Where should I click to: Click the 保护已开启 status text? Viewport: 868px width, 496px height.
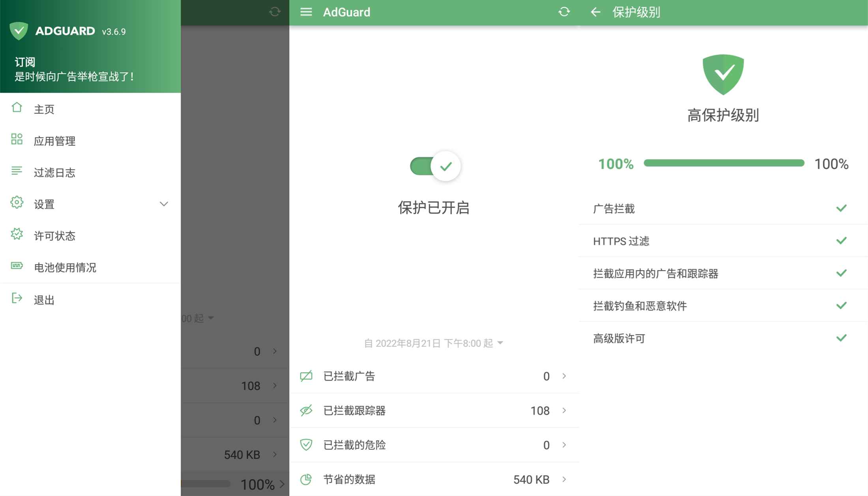click(x=434, y=207)
